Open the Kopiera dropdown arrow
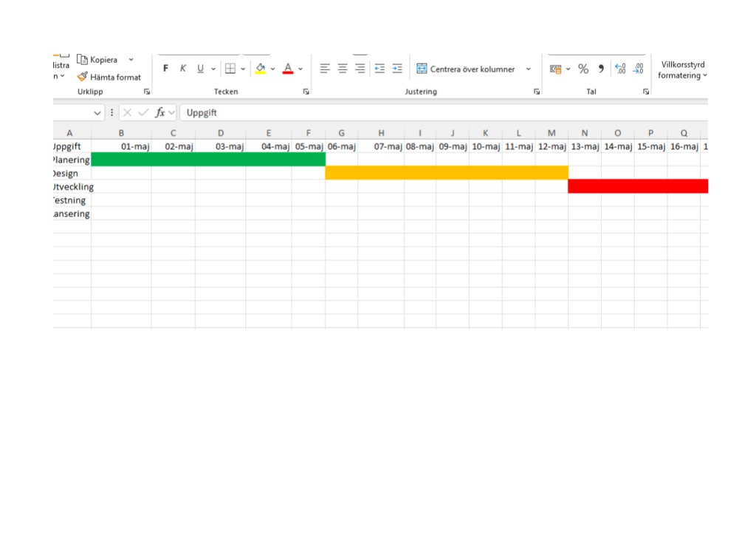This screenshot has width=756, height=535. [x=131, y=59]
